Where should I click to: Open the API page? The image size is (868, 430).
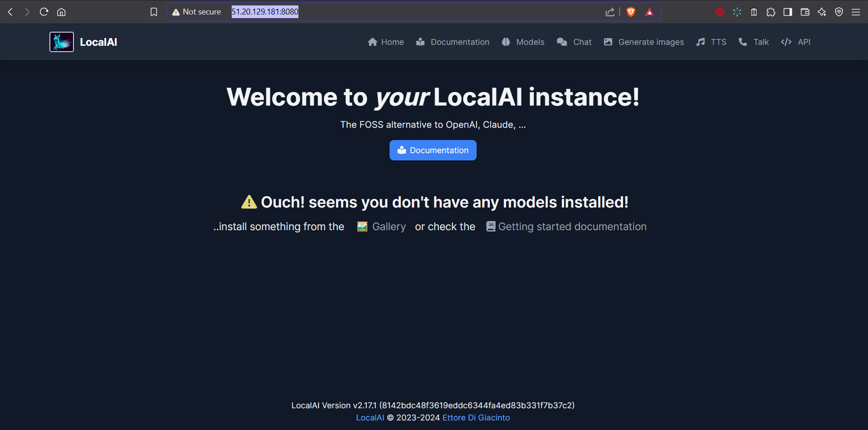[796, 42]
